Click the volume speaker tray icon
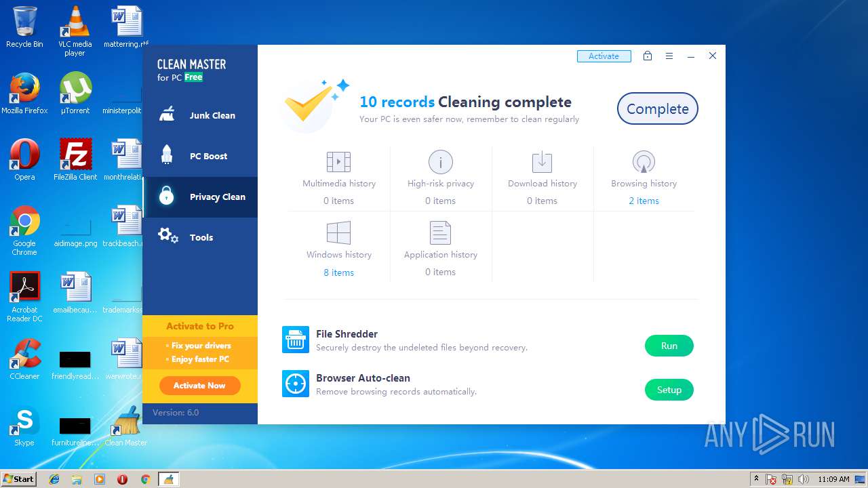The width and height of the screenshot is (868, 488). click(804, 479)
